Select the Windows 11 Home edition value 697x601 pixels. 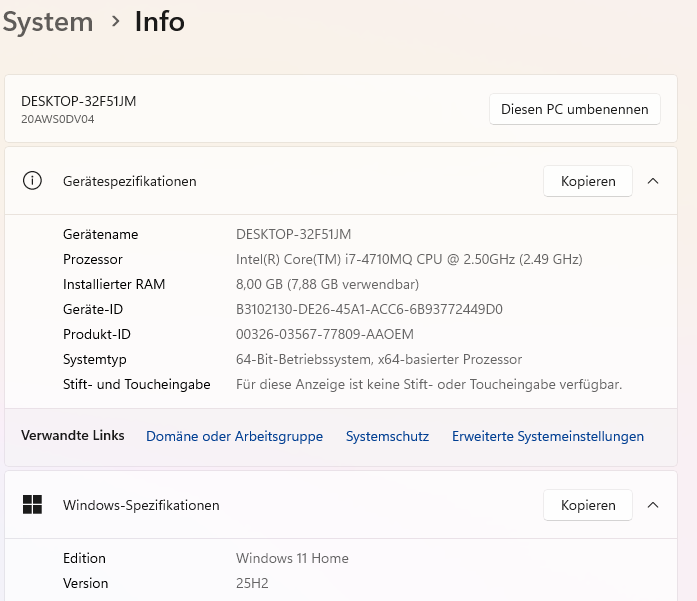tap(292, 558)
